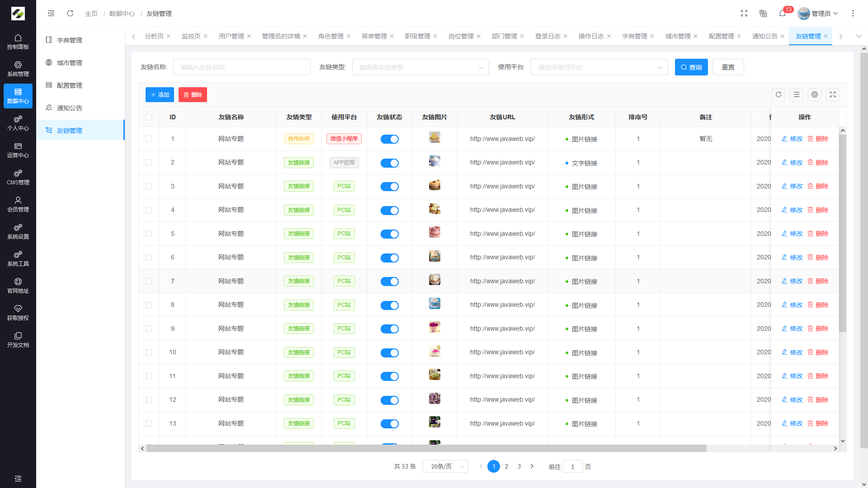868x488 pixels.
Task: Click the 添加 button
Action: [160, 95]
